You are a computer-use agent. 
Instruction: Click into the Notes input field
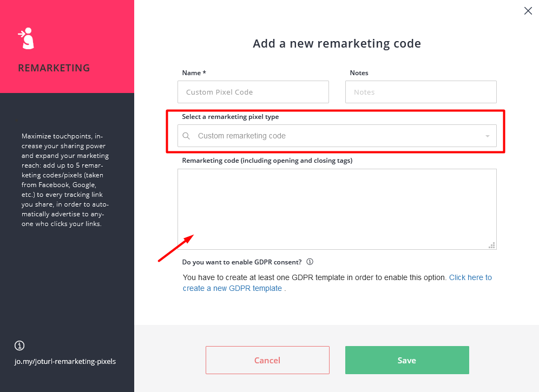click(x=420, y=92)
